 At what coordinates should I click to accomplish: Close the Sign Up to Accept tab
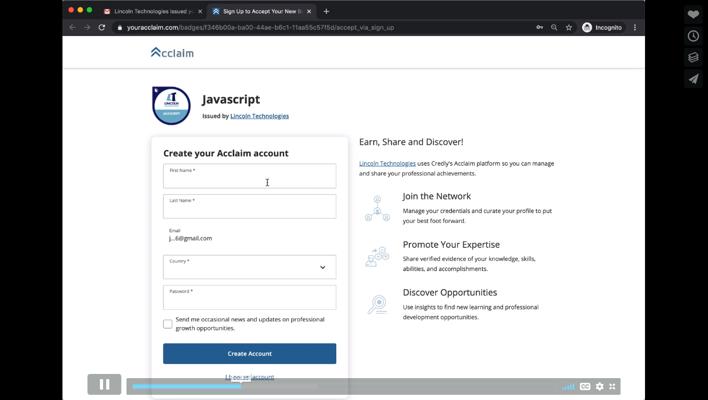point(309,11)
